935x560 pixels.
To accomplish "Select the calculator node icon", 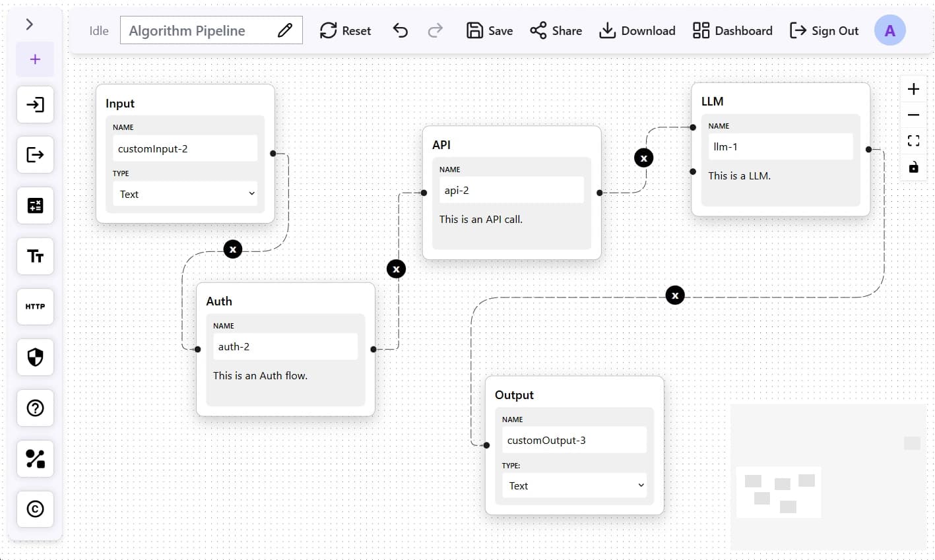I will coord(35,205).
